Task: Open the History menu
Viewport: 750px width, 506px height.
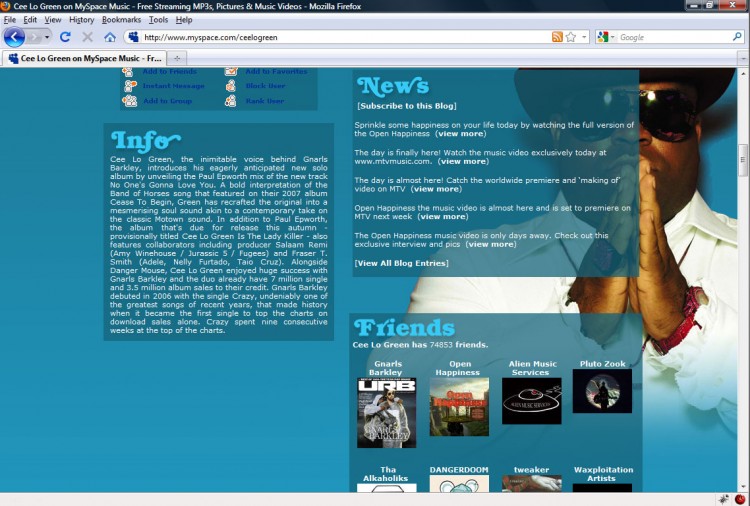Action: point(81,20)
